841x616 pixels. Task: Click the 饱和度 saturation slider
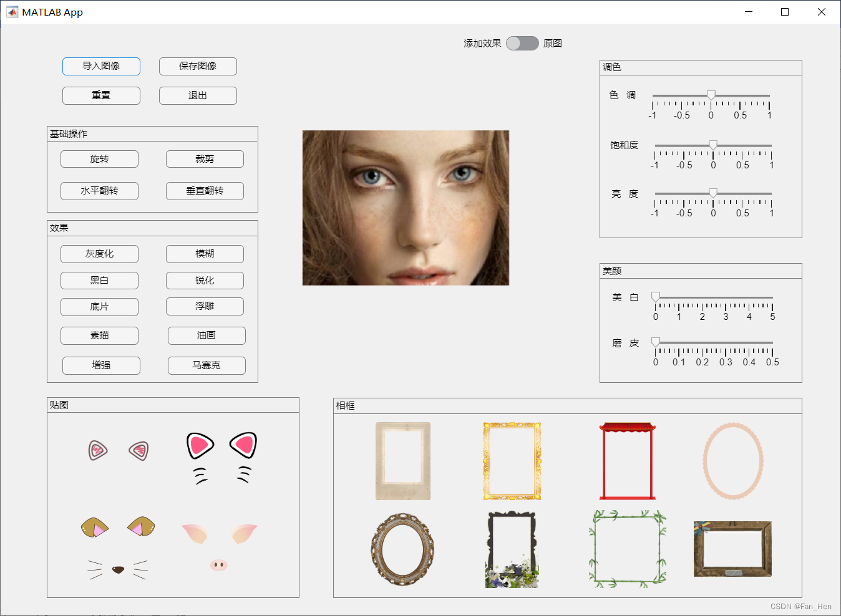click(x=713, y=147)
